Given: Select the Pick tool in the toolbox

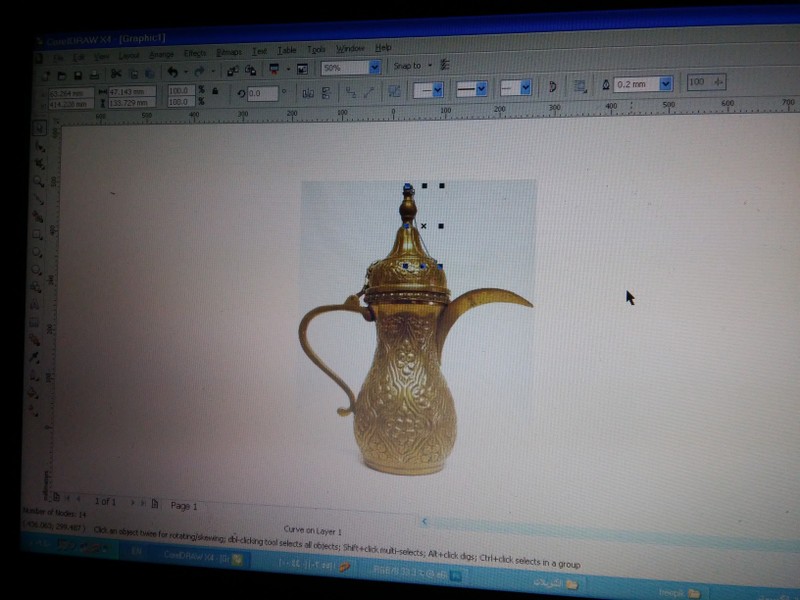Looking at the screenshot, I should click(x=39, y=129).
